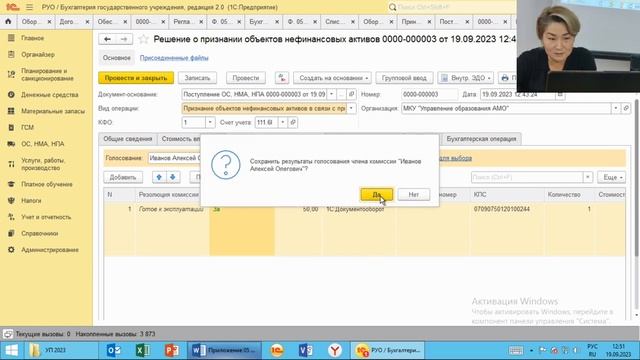Click Услуги, работы, производство sidebar icon
The width and height of the screenshot is (640, 360).
(x=11, y=164)
